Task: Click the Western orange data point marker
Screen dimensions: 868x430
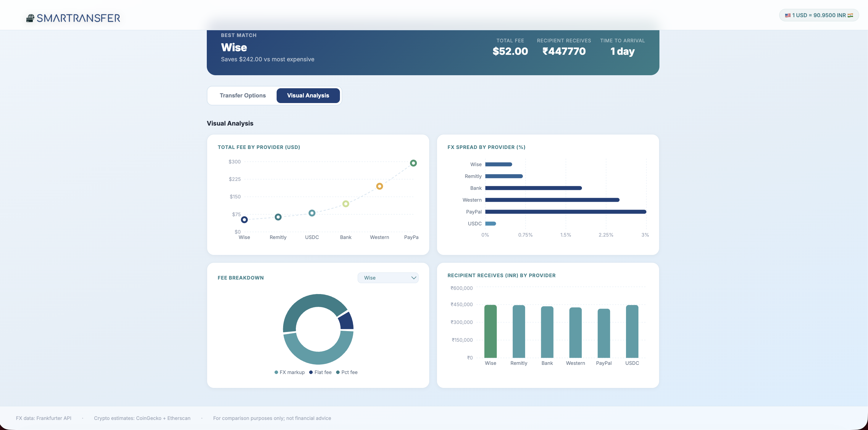Action: [379, 186]
